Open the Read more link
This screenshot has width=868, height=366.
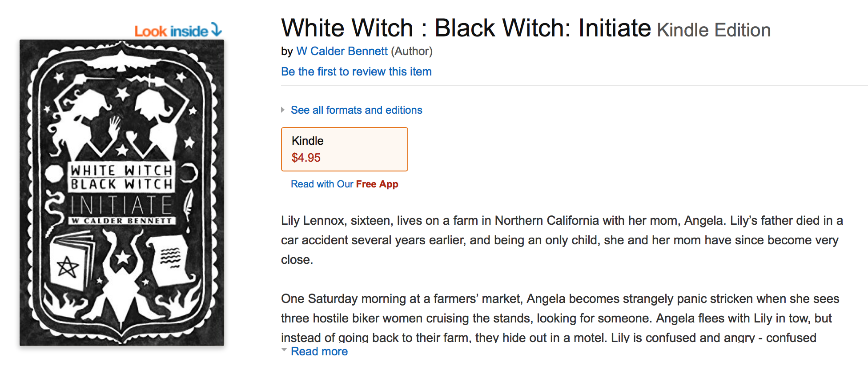tap(319, 351)
